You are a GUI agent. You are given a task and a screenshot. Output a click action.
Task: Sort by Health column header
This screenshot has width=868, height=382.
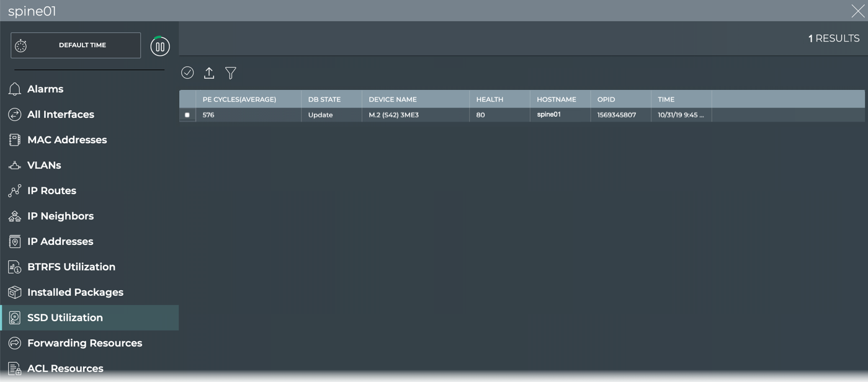[490, 99]
